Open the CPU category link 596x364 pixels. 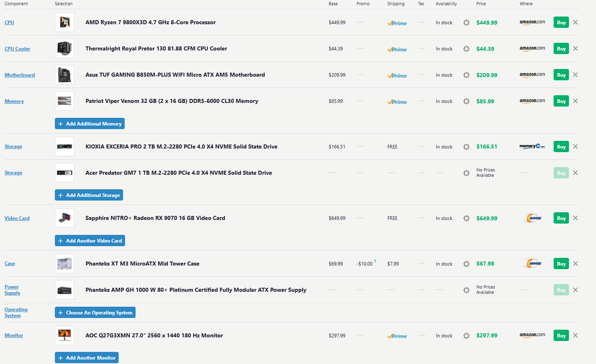pyautogui.click(x=9, y=23)
